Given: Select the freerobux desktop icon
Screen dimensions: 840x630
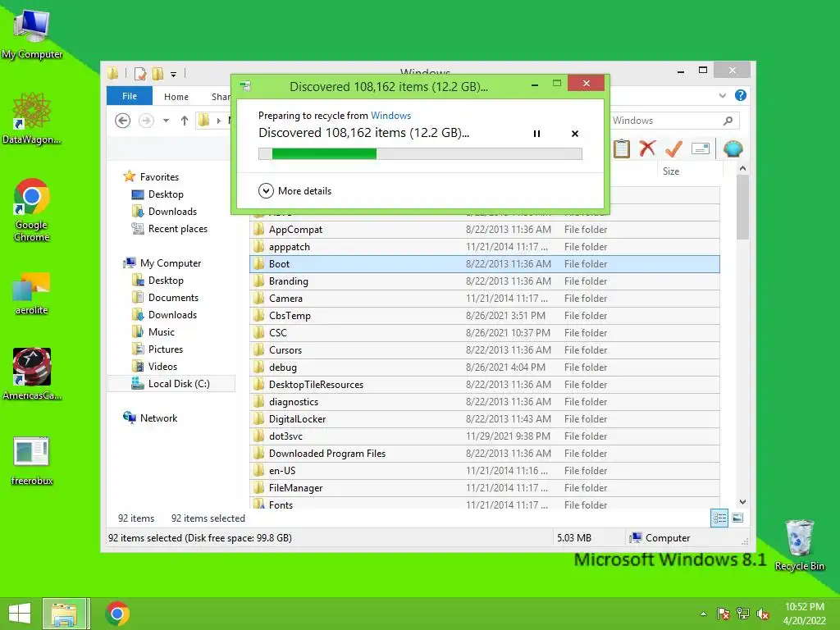Looking at the screenshot, I should pos(32,462).
